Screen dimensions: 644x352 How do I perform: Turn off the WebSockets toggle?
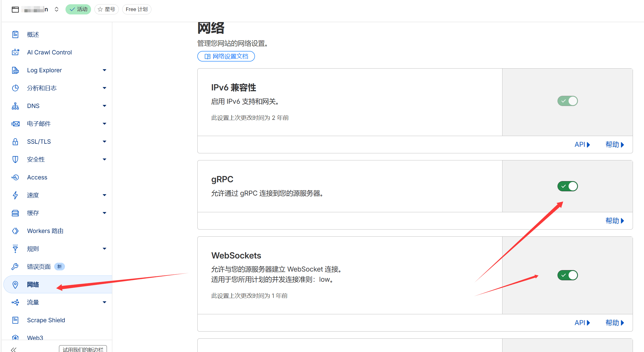pos(567,275)
